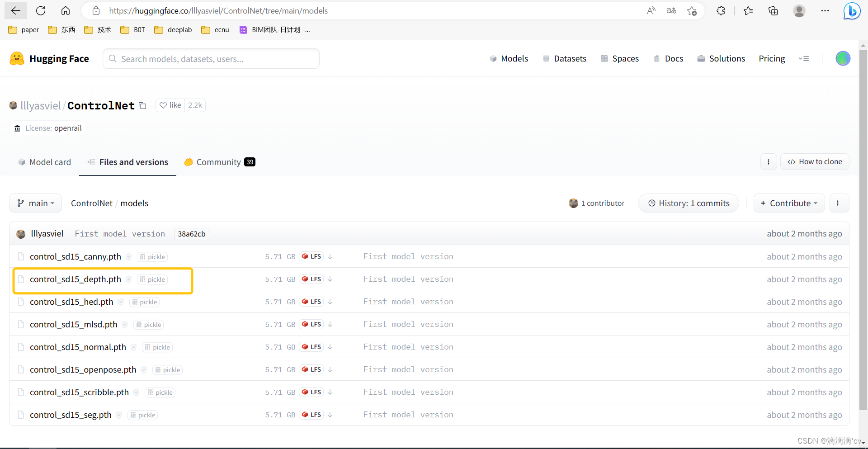Focus the Search models, datasets, users field
The width and height of the screenshot is (868, 449).
pyautogui.click(x=211, y=59)
